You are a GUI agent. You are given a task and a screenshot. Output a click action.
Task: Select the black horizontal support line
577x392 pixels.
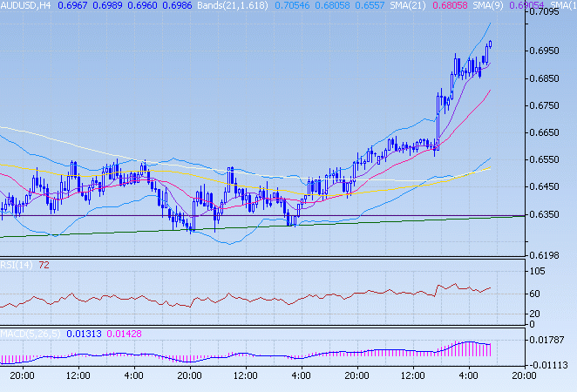click(131, 215)
